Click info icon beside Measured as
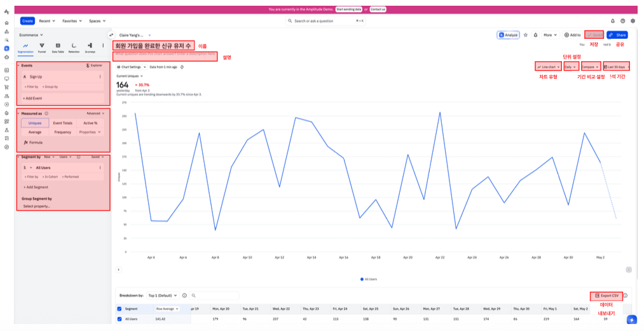Image resolution: width=644 pixels, height=331 pixels. (46, 113)
